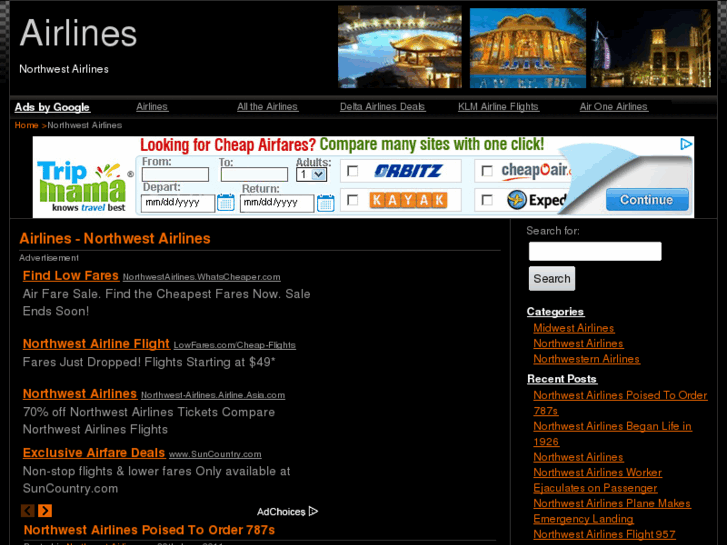This screenshot has height=545, width=727.
Task: Click the Continue button in banner
Action: coord(647,199)
